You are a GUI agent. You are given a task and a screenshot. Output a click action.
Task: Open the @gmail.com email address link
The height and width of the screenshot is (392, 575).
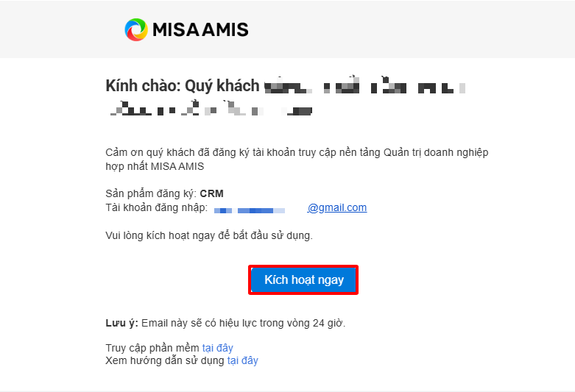(337, 207)
